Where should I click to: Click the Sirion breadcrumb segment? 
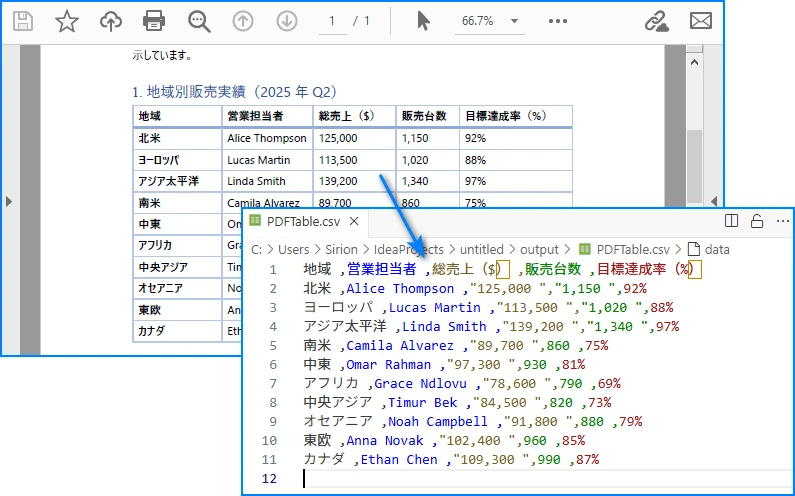point(341,250)
